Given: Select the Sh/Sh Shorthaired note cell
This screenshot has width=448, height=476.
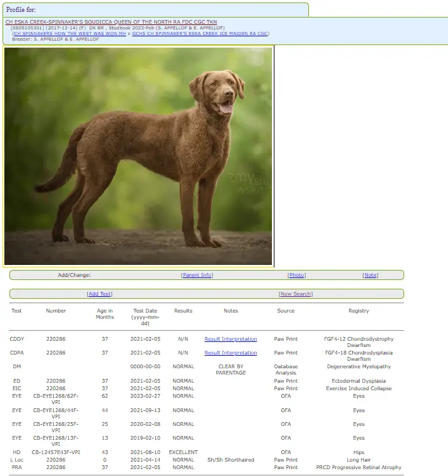Looking at the screenshot, I should 231,460.
